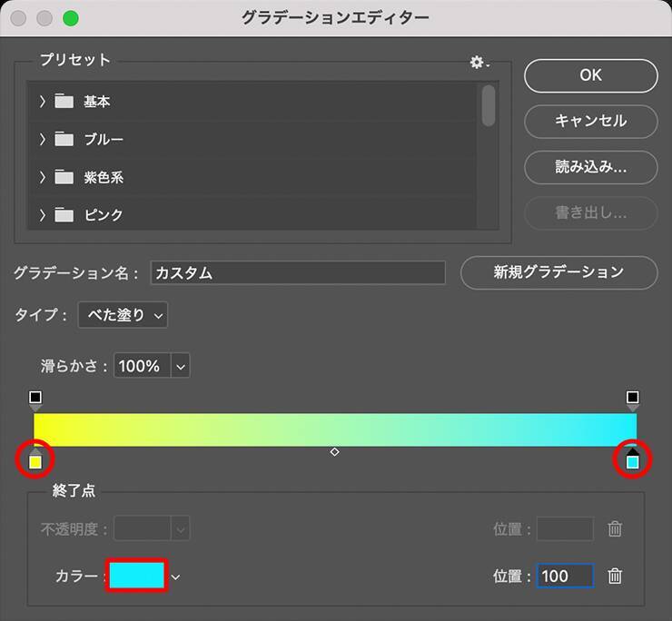Click the ブルー folder icon

pos(64,139)
